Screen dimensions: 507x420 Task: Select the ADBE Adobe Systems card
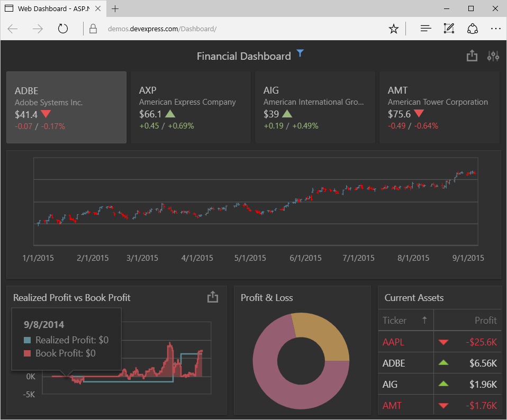coord(66,107)
